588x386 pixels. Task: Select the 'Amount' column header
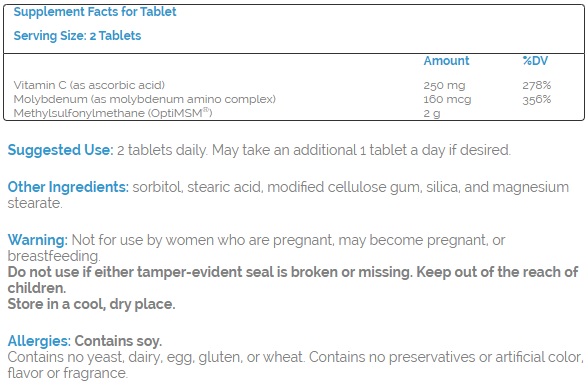pos(446,60)
